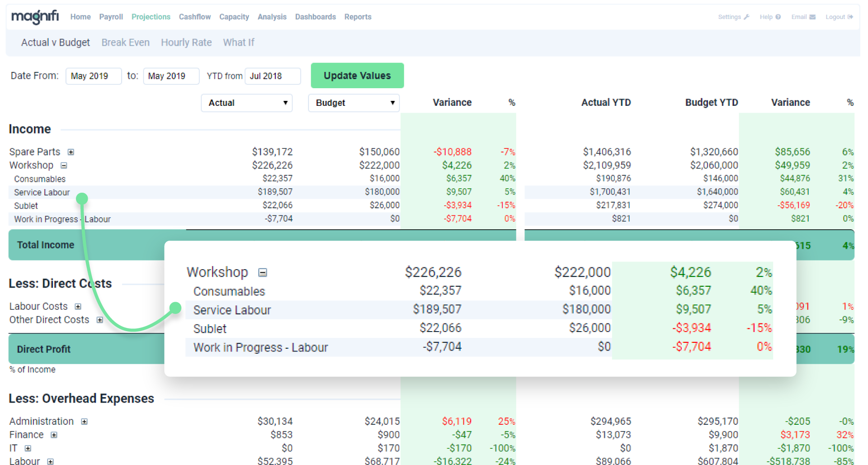Open the Payroll menu
This screenshot has width=868, height=465.
pos(111,17)
